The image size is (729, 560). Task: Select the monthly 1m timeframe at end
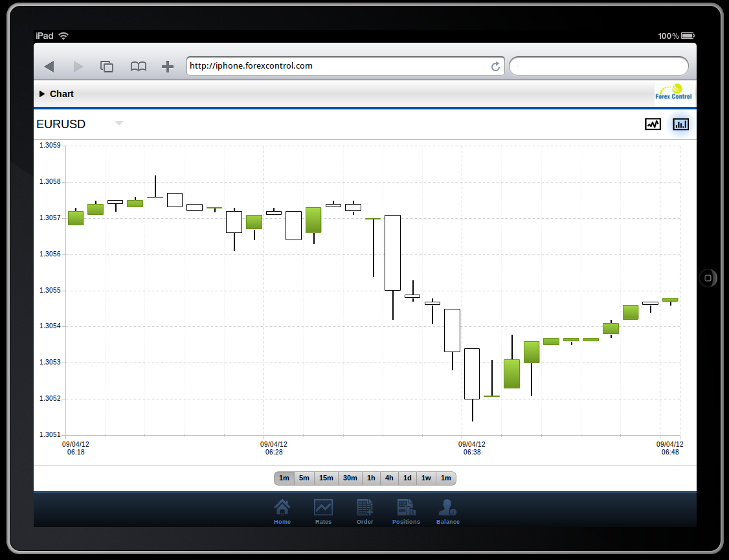446,478
